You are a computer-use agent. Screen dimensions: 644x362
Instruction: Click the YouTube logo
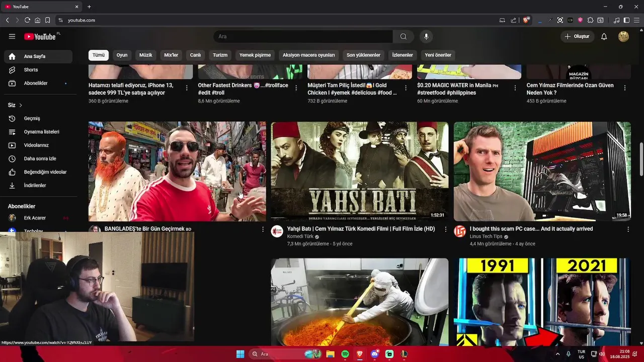coord(40,36)
